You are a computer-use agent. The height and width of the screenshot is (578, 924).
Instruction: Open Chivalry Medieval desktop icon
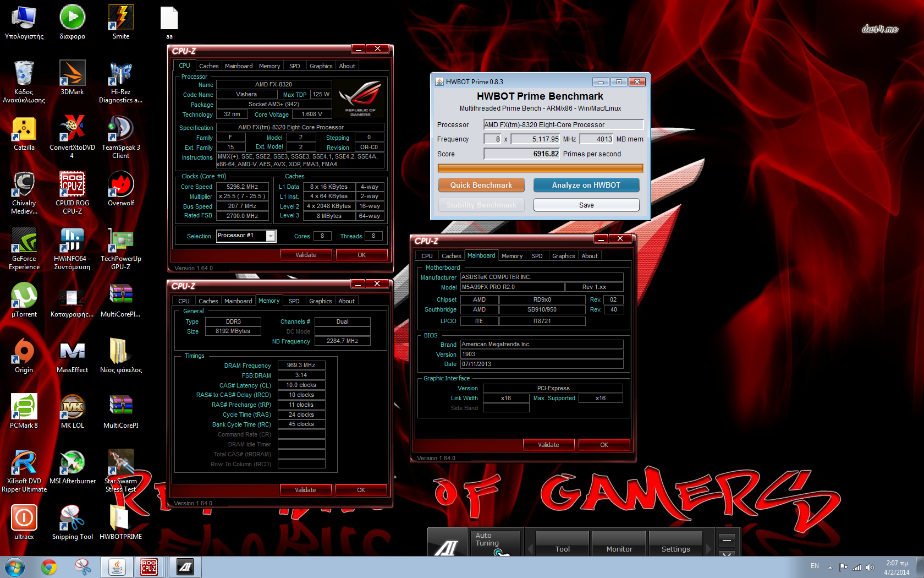click(24, 193)
